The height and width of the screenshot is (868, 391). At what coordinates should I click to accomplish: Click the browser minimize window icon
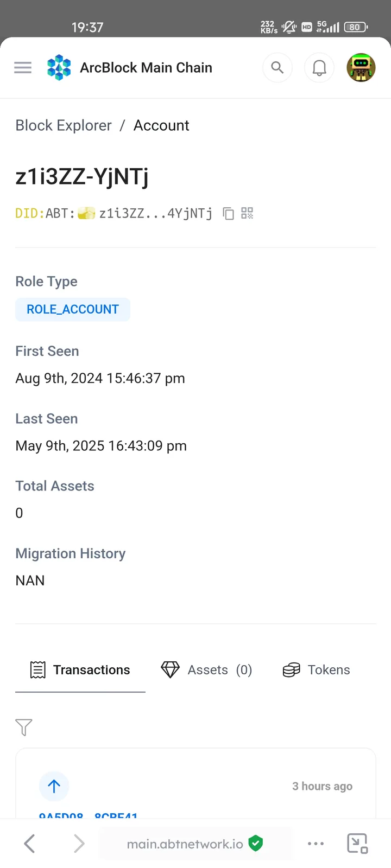point(357,844)
